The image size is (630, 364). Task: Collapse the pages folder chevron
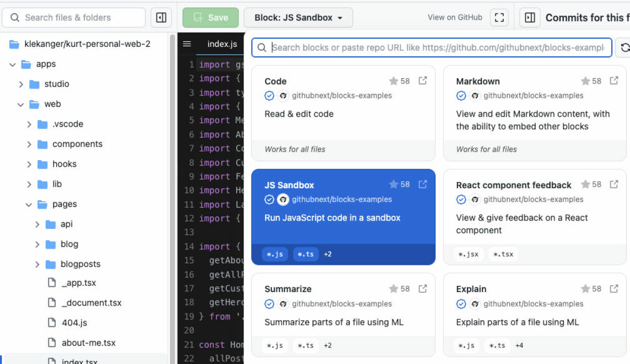[29, 205]
